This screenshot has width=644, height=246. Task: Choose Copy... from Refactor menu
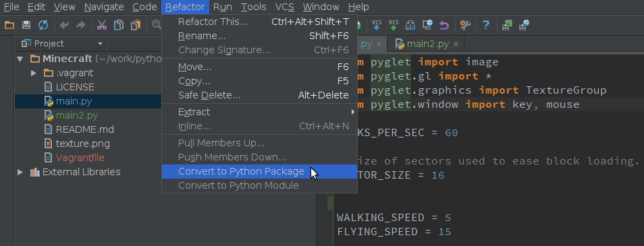[x=260, y=81]
